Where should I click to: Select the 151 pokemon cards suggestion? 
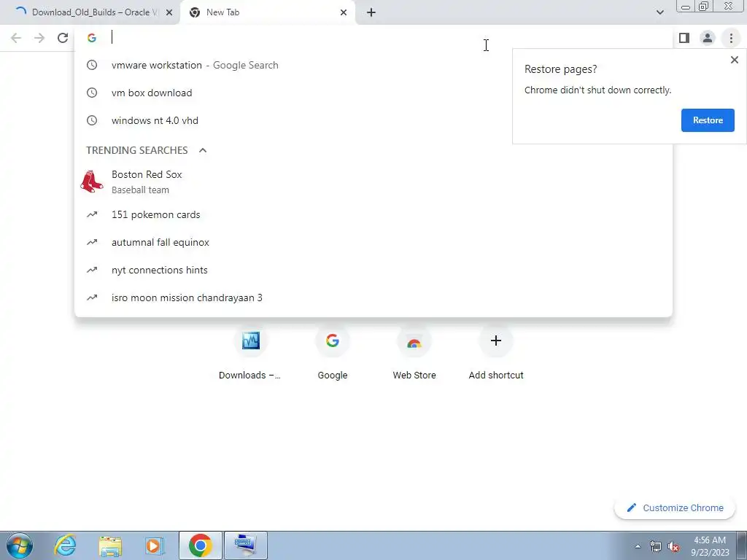pos(373,215)
